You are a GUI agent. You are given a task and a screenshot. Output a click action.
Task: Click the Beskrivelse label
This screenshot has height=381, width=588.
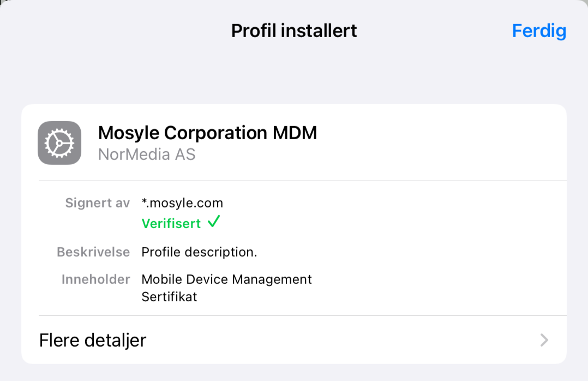coord(93,252)
